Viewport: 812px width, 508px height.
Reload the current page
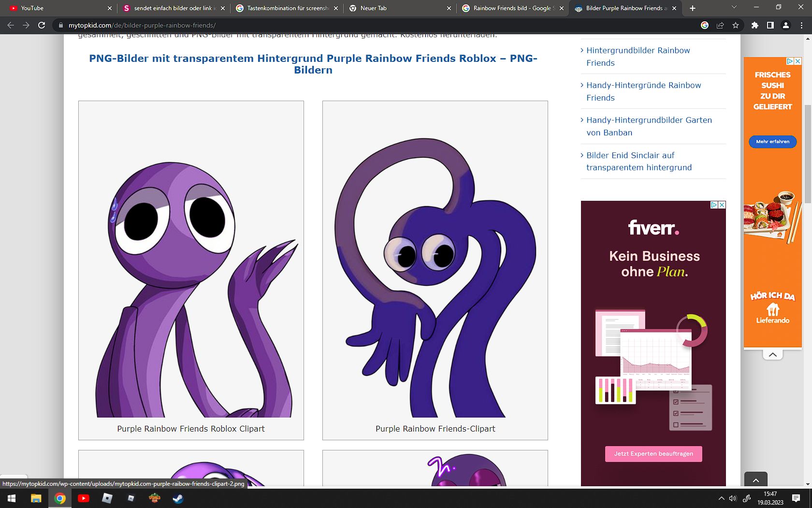click(42, 25)
